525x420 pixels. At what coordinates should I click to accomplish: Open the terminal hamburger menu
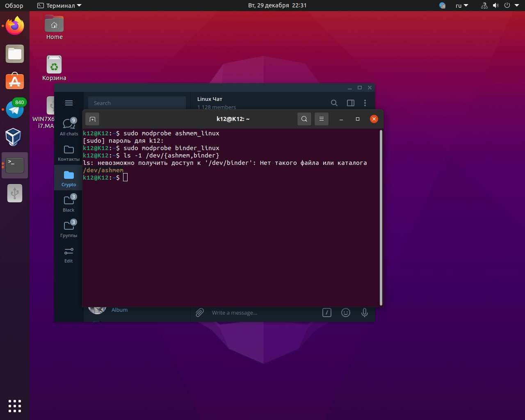(x=322, y=119)
